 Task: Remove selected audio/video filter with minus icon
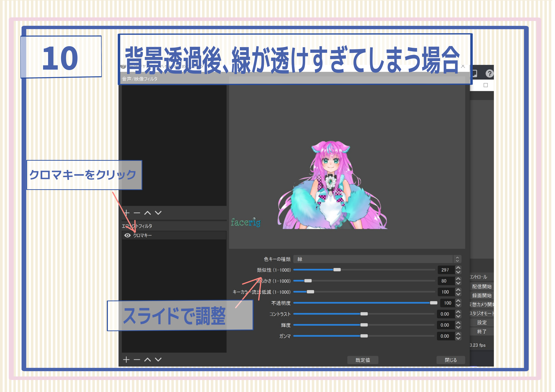pyautogui.click(x=137, y=213)
